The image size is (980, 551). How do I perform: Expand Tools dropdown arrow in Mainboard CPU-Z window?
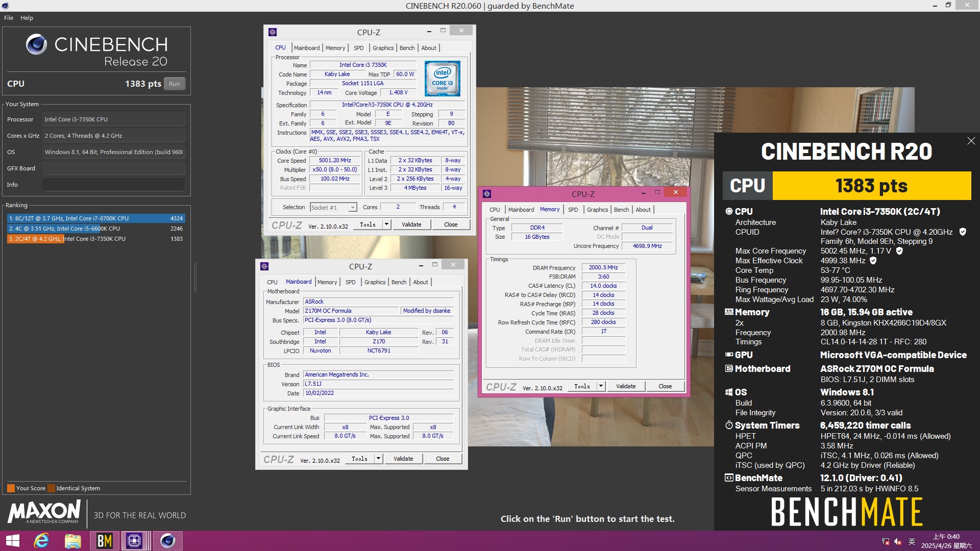click(378, 459)
